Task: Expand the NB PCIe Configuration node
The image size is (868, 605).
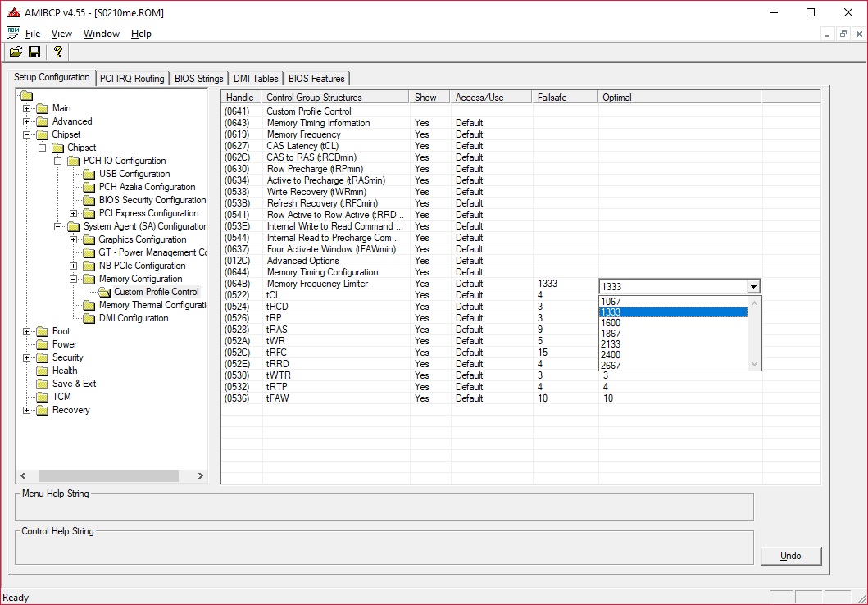Action: pyautogui.click(x=73, y=266)
